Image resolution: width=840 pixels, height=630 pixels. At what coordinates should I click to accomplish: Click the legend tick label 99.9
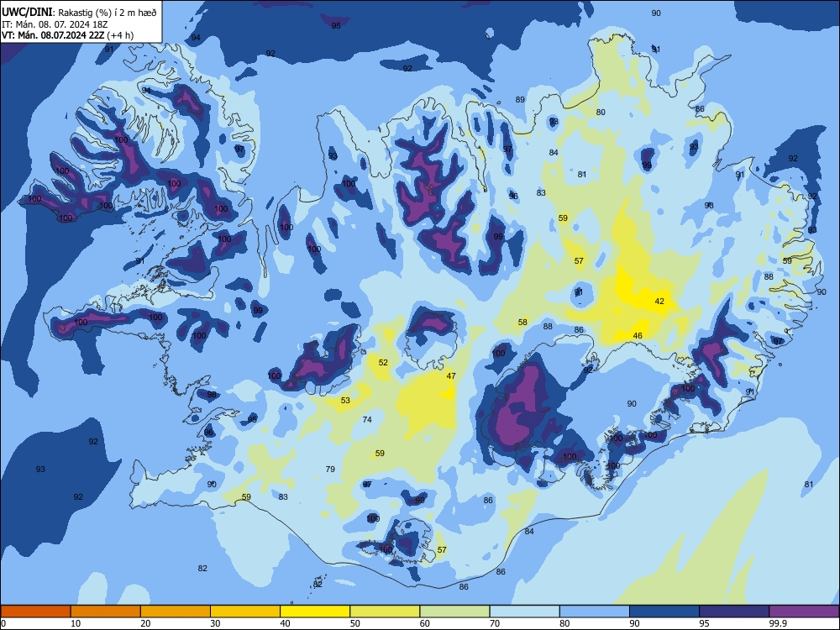tap(777, 623)
